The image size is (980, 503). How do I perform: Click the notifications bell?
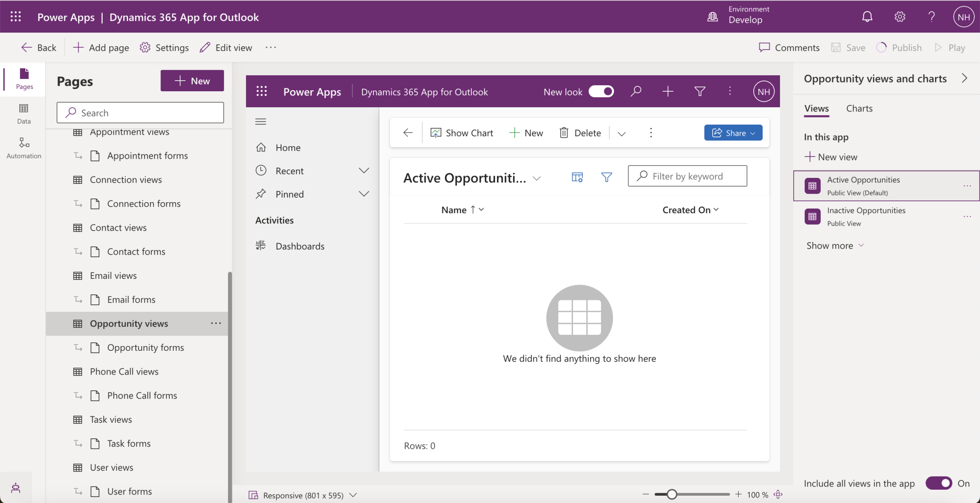point(867,16)
